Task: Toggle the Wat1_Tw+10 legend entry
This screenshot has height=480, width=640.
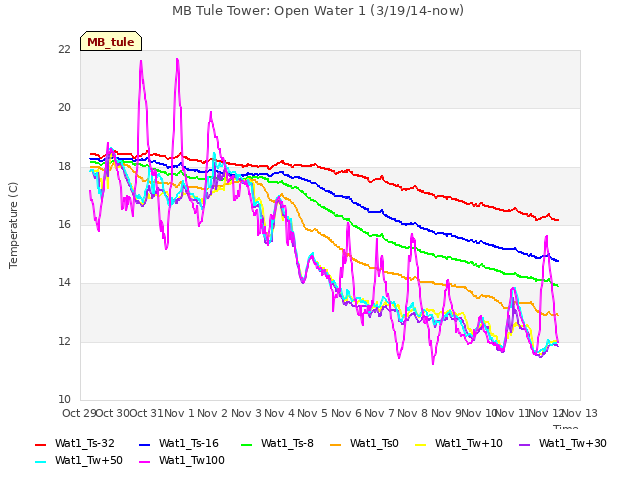Action: pyautogui.click(x=459, y=443)
